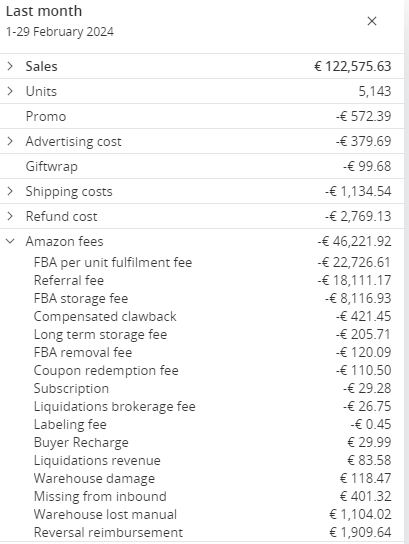Image resolution: width=409 pixels, height=544 pixels.
Task: Click FBA per unit fulfilment fee item
Action: (x=113, y=262)
